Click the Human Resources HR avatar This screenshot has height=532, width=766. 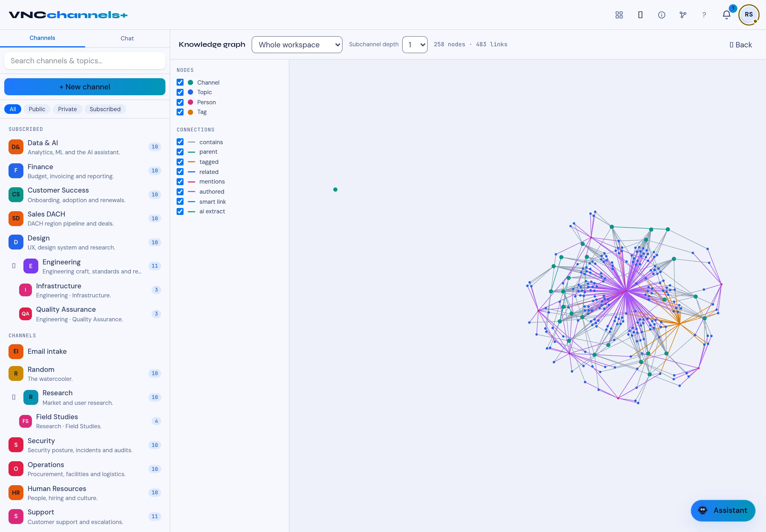point(16,493)
